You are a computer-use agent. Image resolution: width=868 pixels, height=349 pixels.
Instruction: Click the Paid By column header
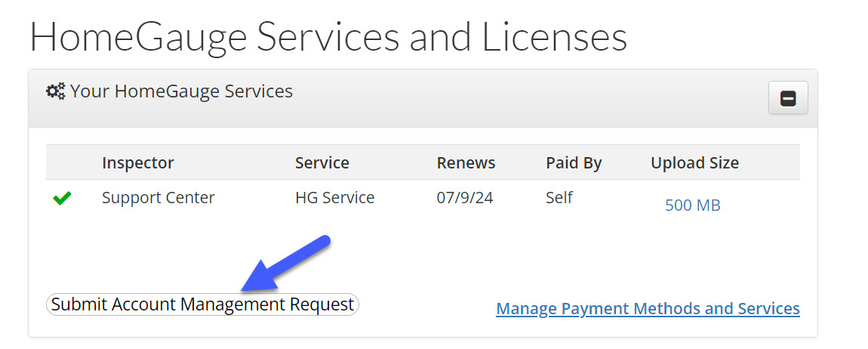point(574,163)
